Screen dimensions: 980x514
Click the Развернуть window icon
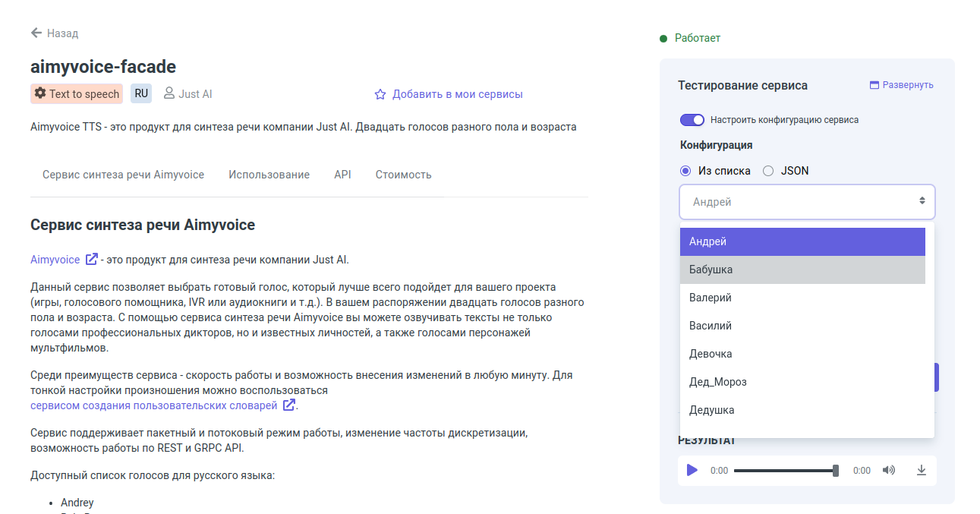[x=874, y=85]
